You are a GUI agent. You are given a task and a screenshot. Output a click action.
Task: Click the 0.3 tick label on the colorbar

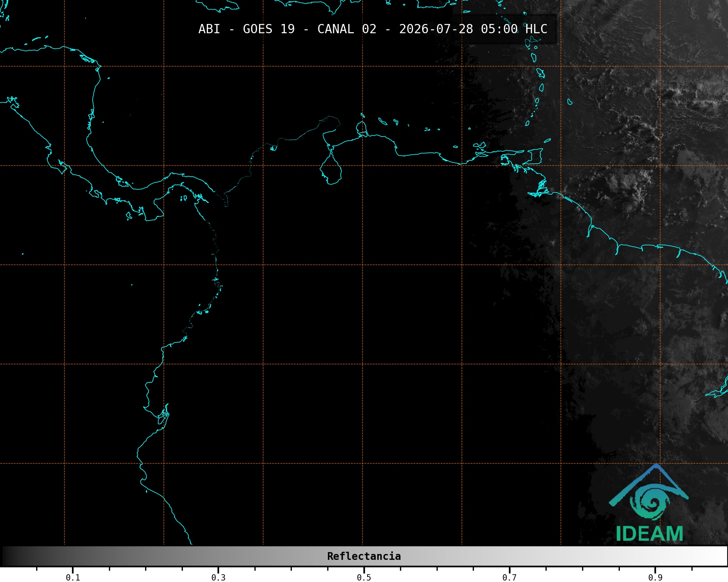pos(218,578)
